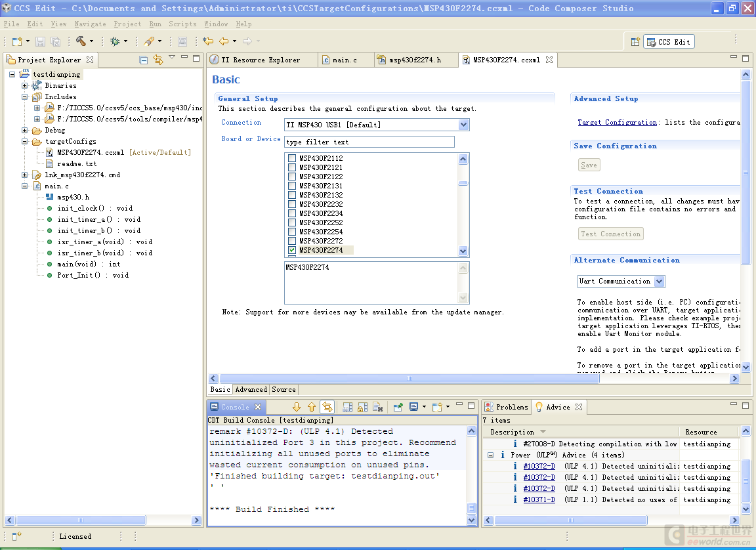This screenshot has height=550, width=756.
Task: Click the editor horizontal scrollbar thumb
Action: [x=409, y=379]
